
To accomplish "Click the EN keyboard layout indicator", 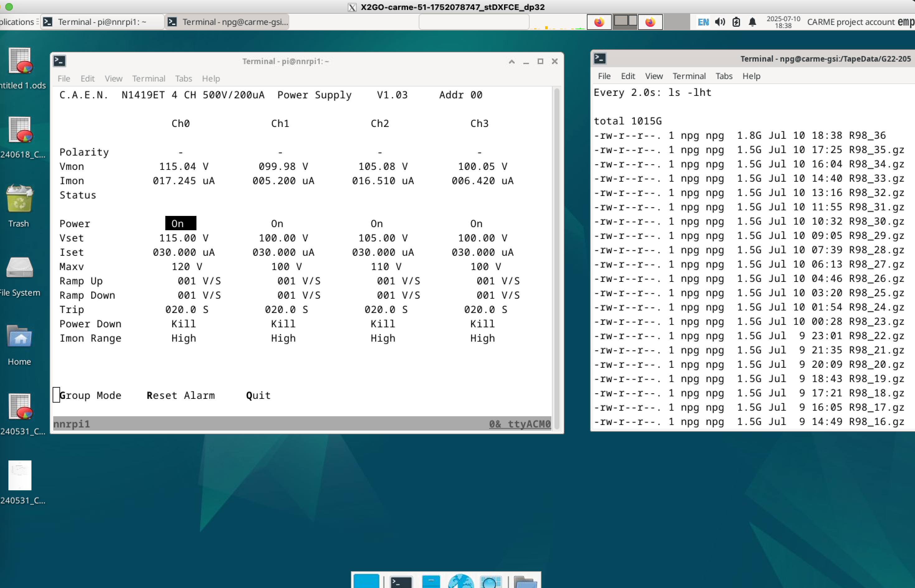I will 703,22.
